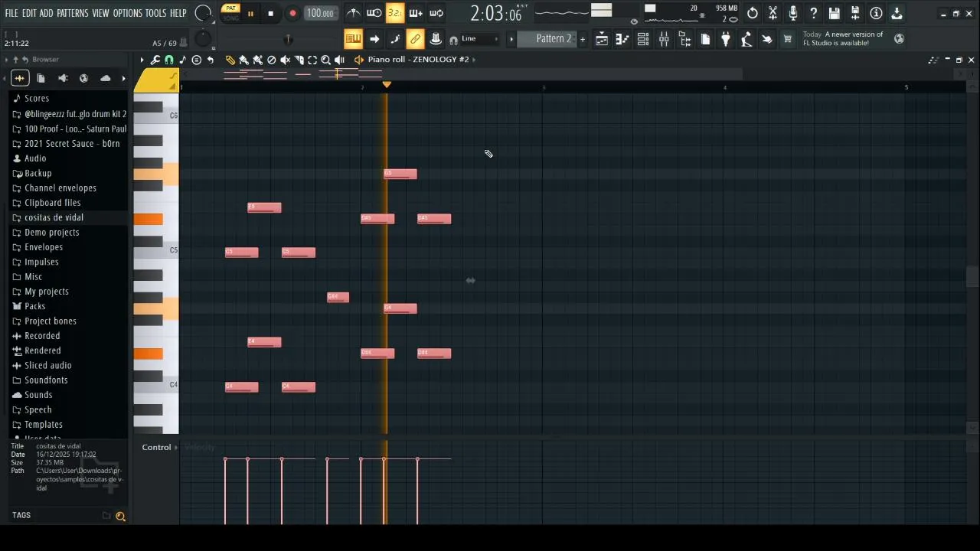
Task: Toggle the metronome
Action: 353,13
